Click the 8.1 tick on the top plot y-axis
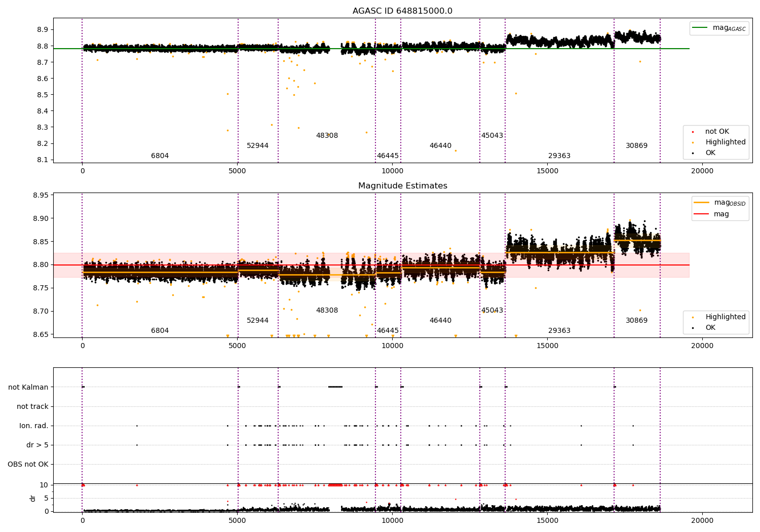 click(43, 160)
